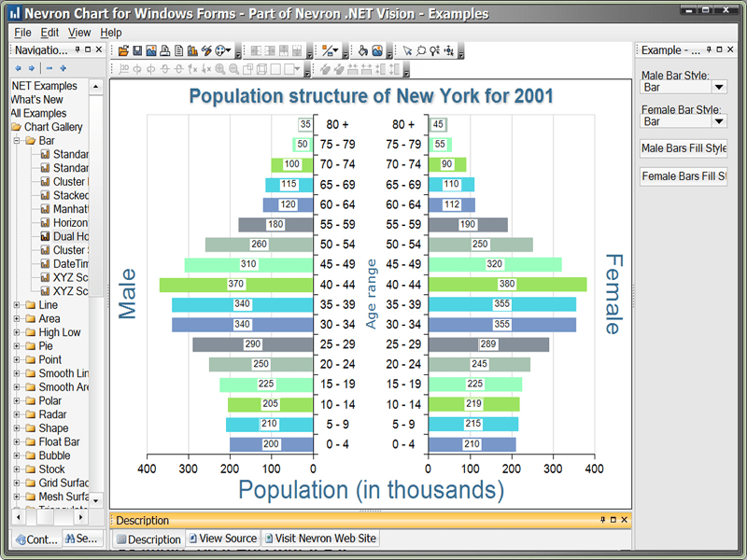Click the zoom in magnifier icon
This screenshot has height=560, width=747.
pyautogui.click(x=220, y=68)
